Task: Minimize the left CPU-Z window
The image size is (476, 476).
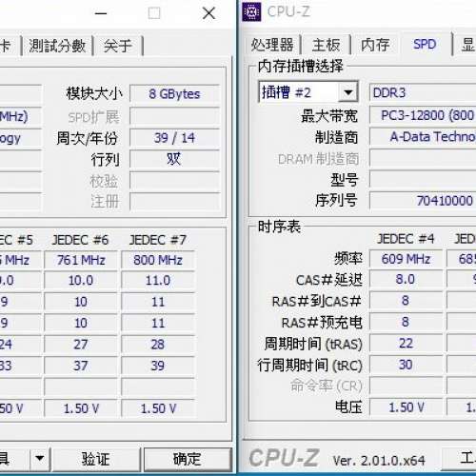Action: click(x=101, y=13)
